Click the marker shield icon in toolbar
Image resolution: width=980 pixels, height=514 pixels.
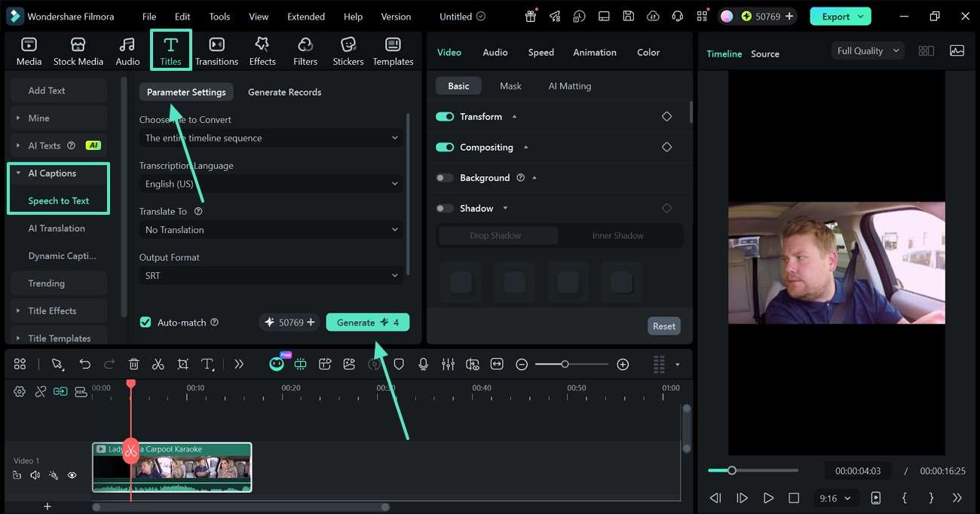pyautogui.click(x=399, y=364)
